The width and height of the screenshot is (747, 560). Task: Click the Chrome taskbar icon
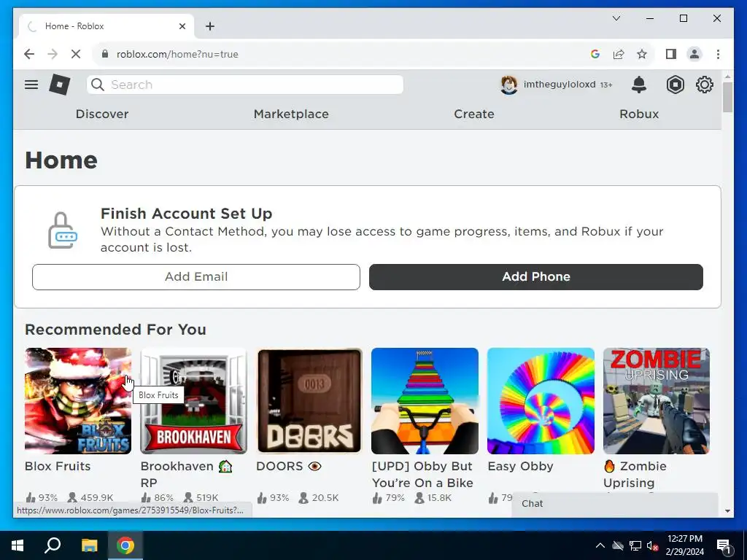125,545
